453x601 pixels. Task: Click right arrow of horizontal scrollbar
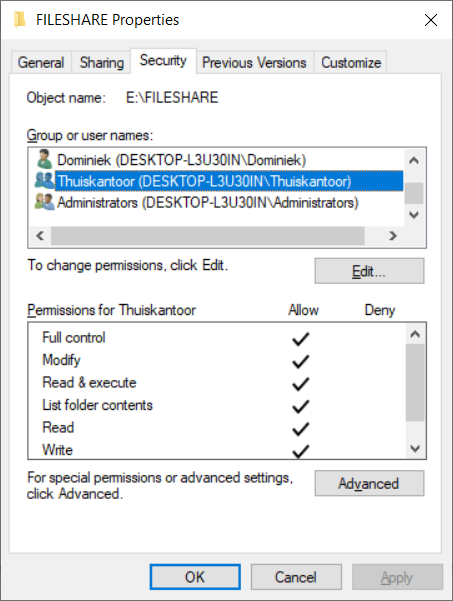[393, 235]
